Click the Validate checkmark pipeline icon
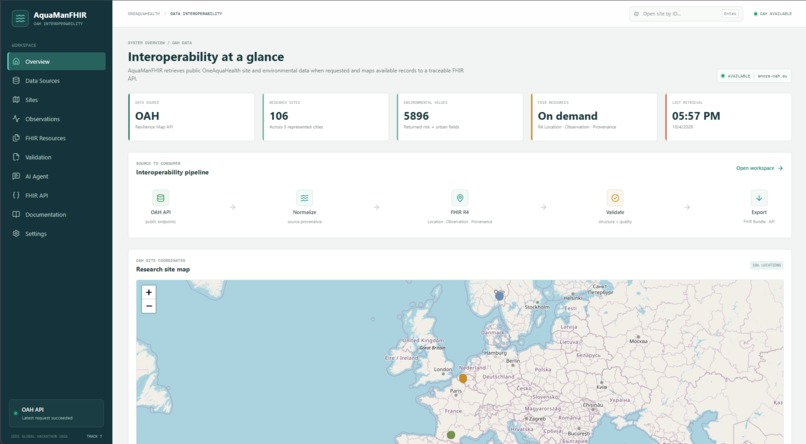 [x=615, y=198]
